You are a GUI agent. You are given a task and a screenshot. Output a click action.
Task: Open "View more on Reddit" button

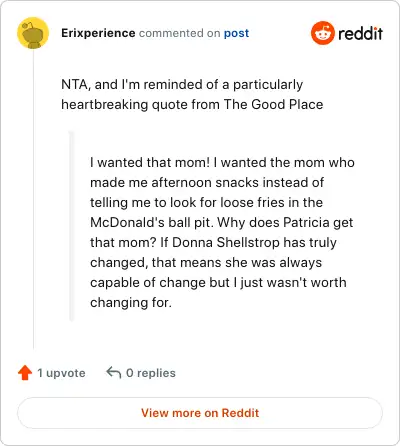tap(200, 413)
